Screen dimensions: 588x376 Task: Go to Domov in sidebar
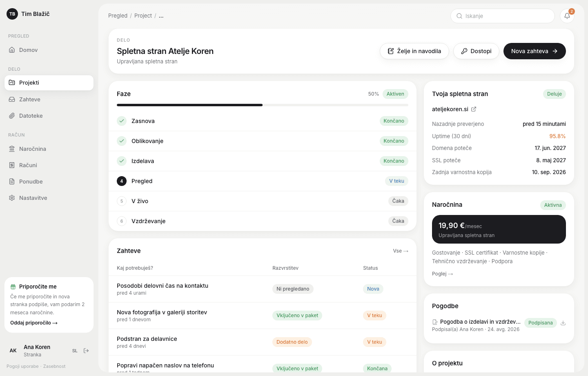(49, 50)
